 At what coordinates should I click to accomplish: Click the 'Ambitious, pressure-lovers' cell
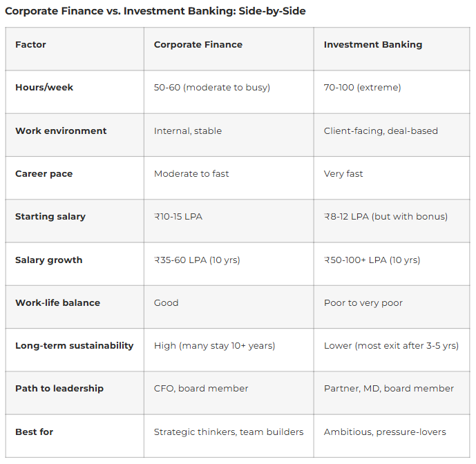click(385, 432)
